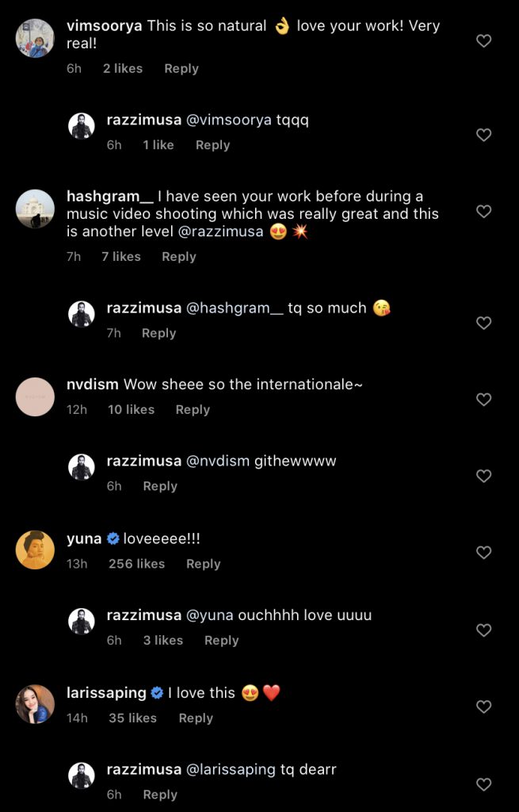Image resolution: width=519 pixels, height=812 pixels.
Task: Like razzimusa's "tq so much" reply
Action: coord(483,323)
